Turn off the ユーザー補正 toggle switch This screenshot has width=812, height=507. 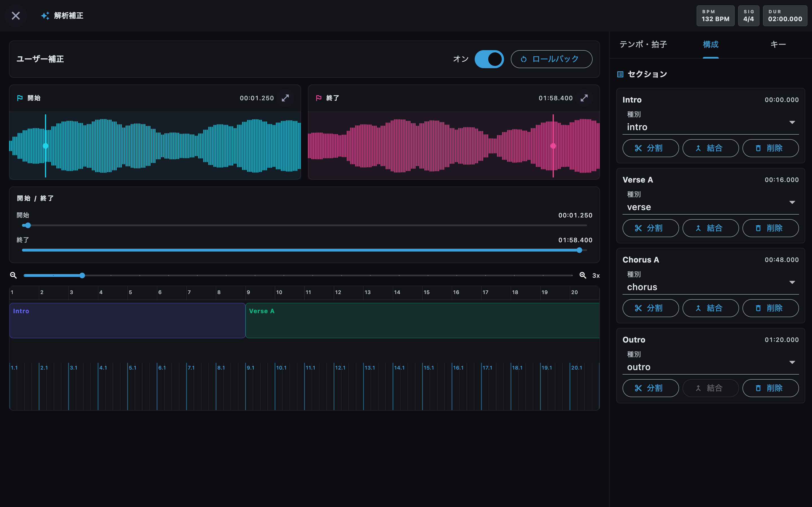pos(489,59)
